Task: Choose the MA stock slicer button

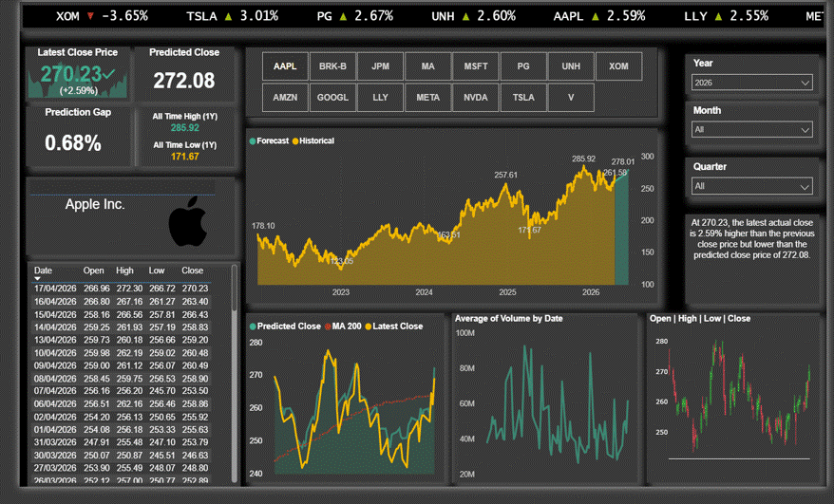Action: click(427, 66)
